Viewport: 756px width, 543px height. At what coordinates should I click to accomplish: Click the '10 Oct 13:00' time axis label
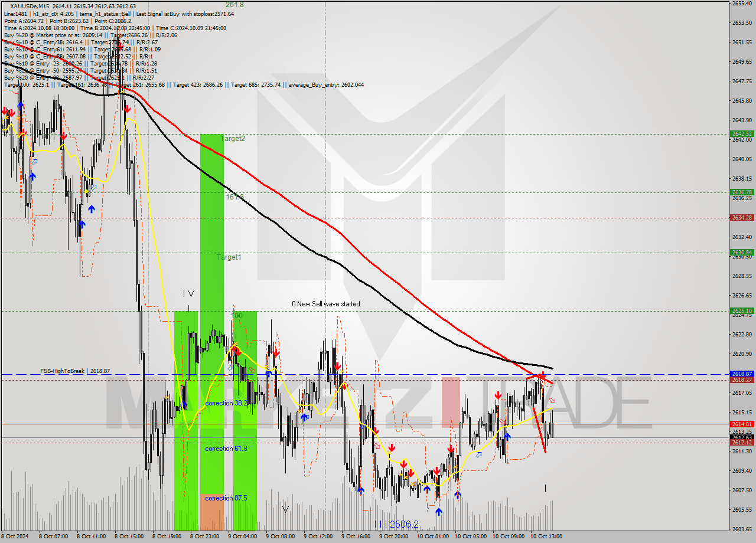pos(545,537)
